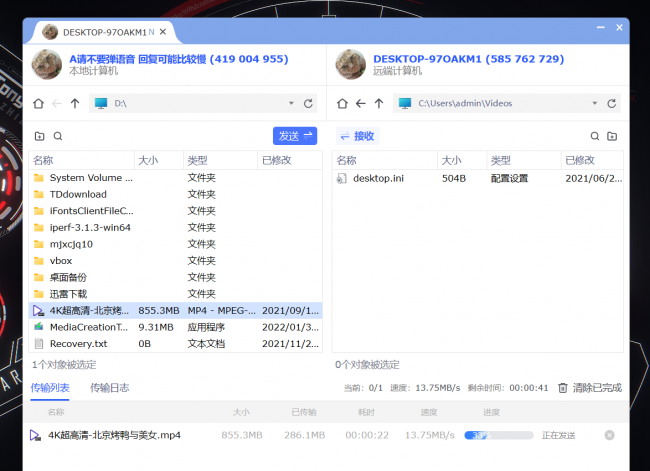This screenshot has height=471, width=650.
Task: Sort remote files by 名称 column
Action: click(x=385, y=160)
